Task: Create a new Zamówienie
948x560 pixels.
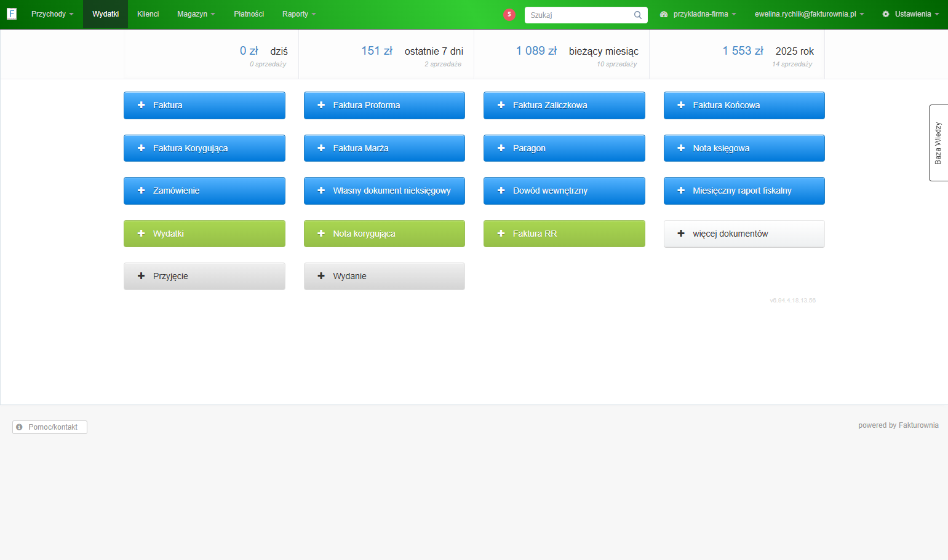Action: pyautogui.click(x=204, y=191)
